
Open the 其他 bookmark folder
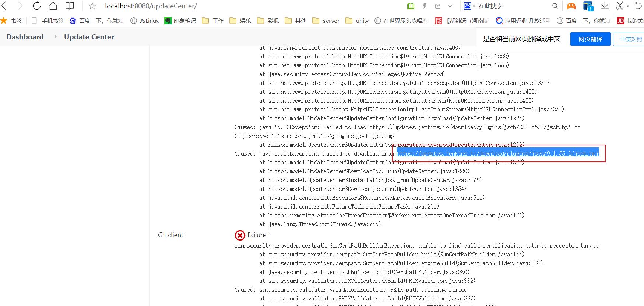point(296,21)
